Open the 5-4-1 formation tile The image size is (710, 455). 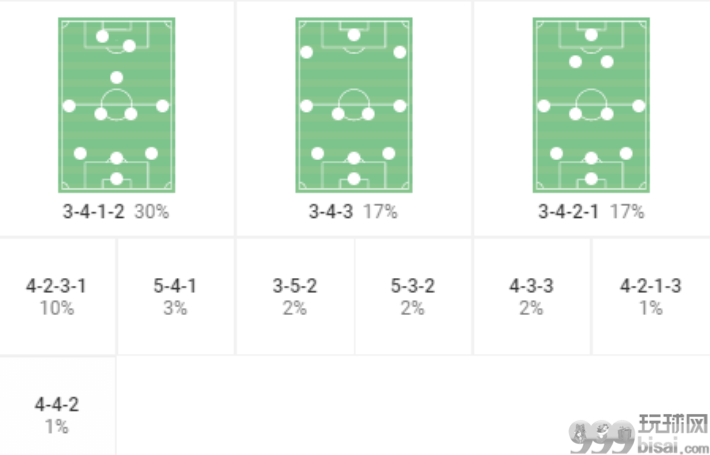175,297
